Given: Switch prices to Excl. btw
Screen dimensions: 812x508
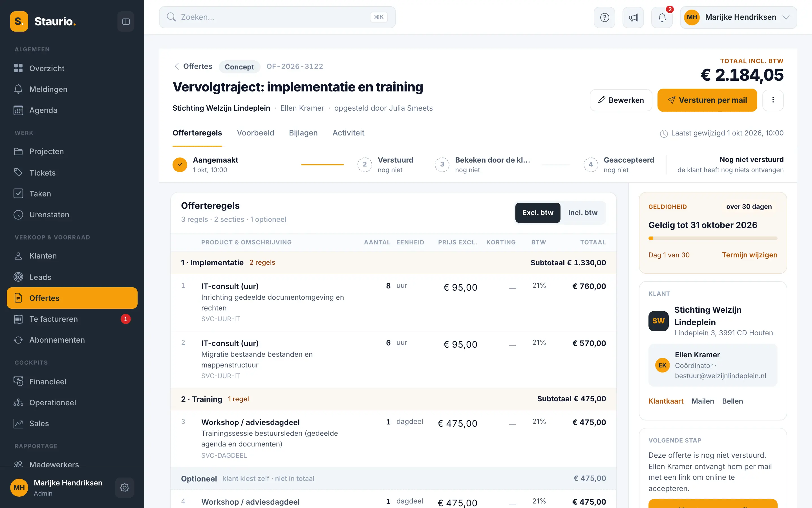Looking at the screenshot, I should [538, 213].
